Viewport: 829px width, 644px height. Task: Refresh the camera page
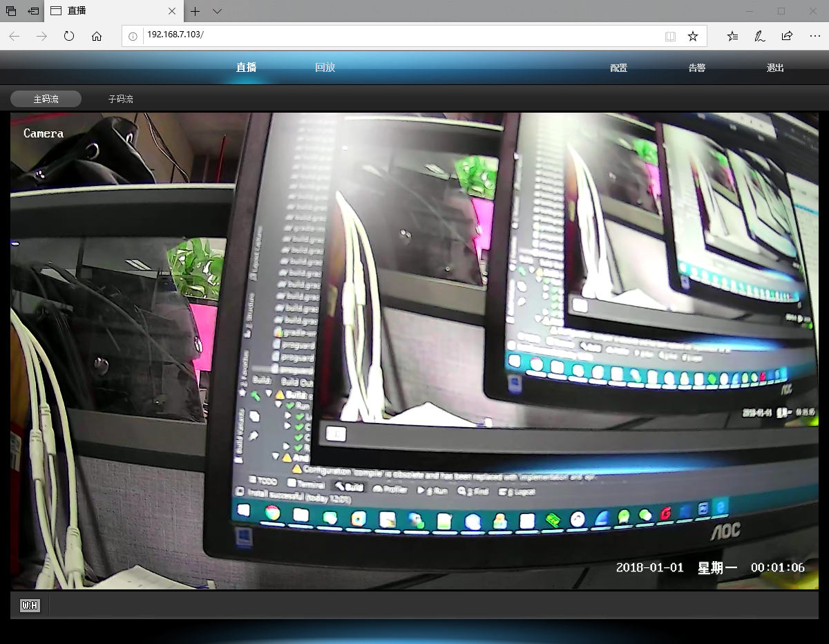point(69,36)
